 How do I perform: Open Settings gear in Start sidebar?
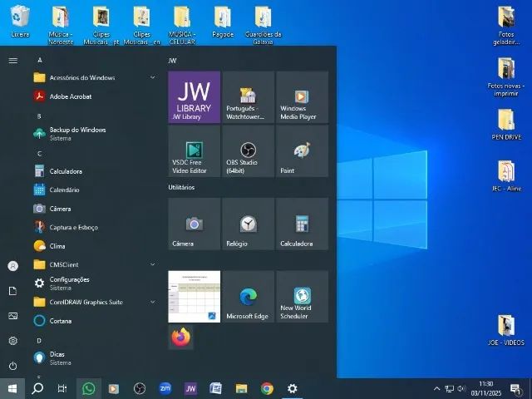(x=13, y=341)
